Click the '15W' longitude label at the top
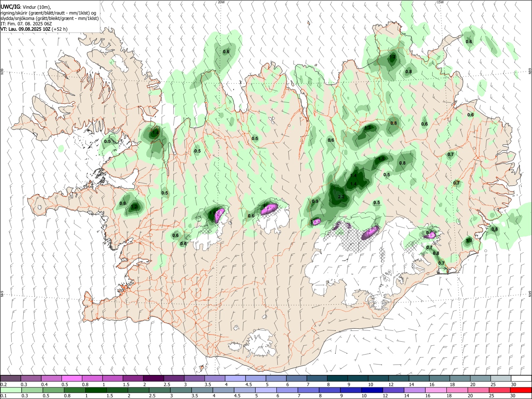 pyautogui.click(x=440, y=2)
